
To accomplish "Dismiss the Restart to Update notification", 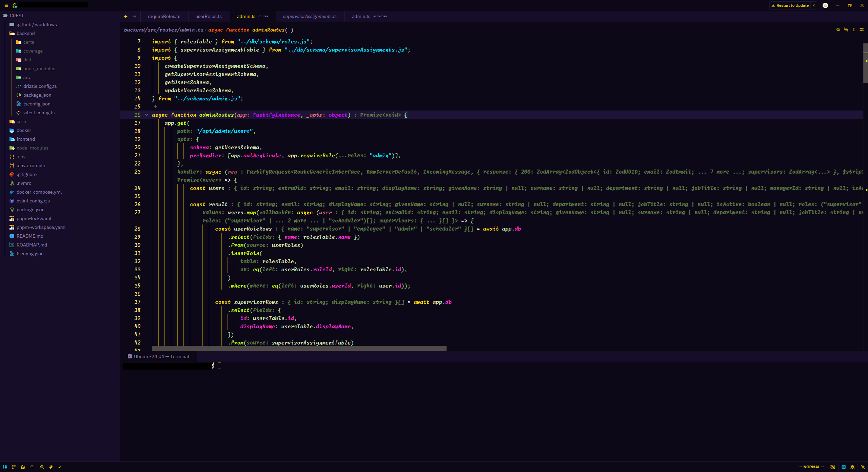I will tap(814, 5).
